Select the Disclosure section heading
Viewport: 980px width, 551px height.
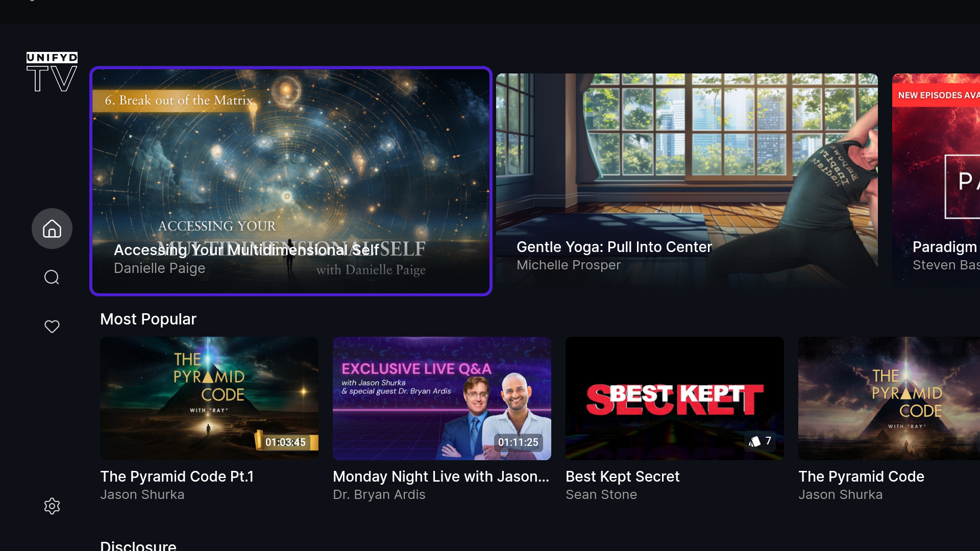(x=138, y=545)
